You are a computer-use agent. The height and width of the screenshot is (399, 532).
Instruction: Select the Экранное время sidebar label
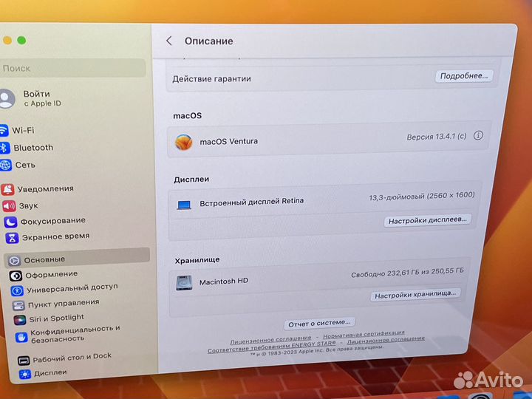(x=55, y=237)
